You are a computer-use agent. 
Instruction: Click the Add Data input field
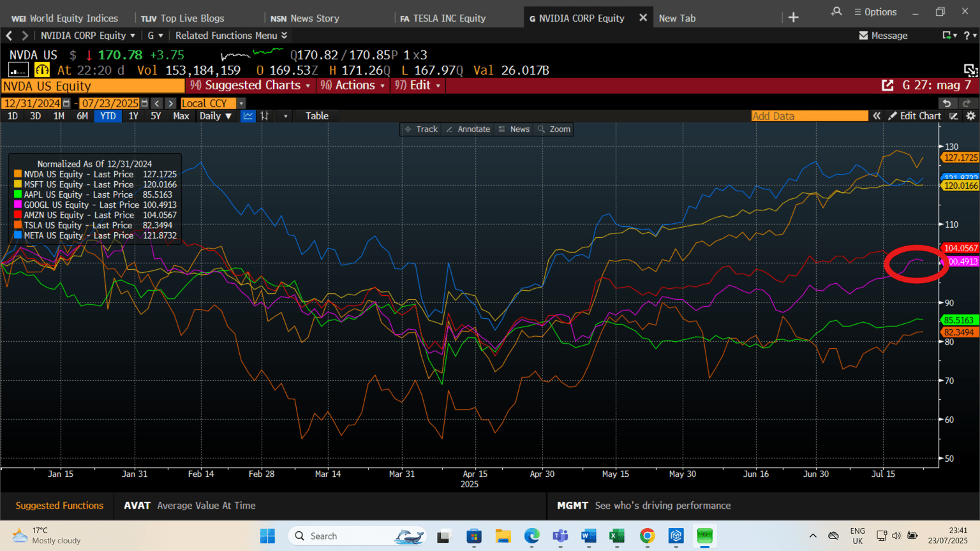click(809, 116)
